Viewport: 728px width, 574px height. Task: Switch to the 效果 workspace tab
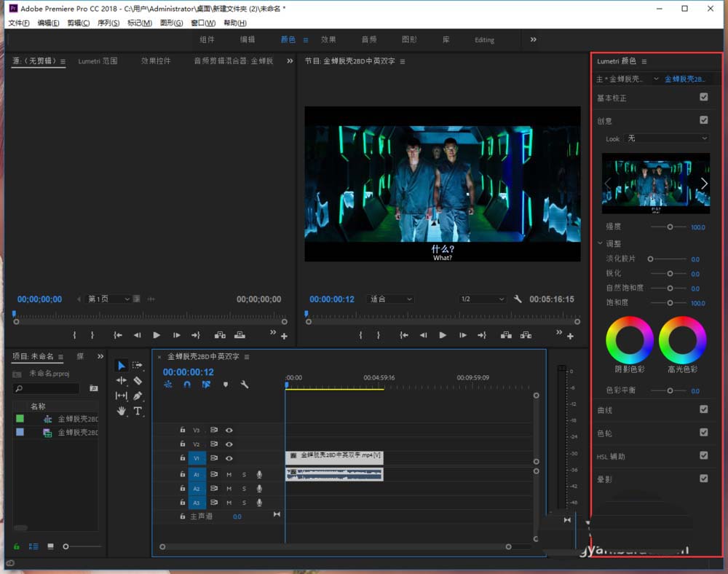328,40
